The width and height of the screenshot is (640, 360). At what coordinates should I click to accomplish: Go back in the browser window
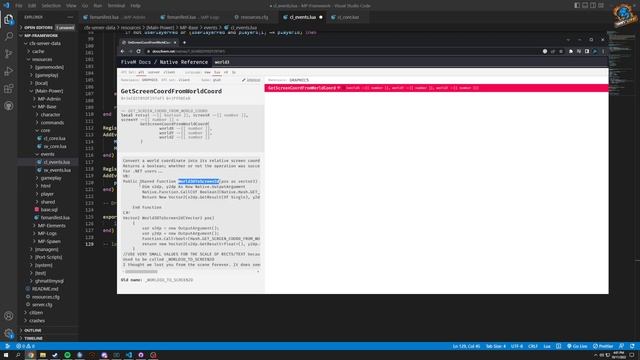[122, 51]
